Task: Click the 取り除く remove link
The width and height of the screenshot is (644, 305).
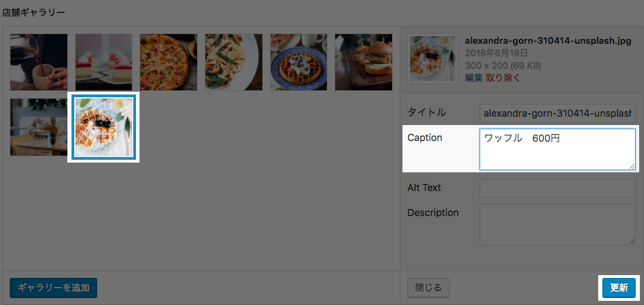Action: click(502, 78)
